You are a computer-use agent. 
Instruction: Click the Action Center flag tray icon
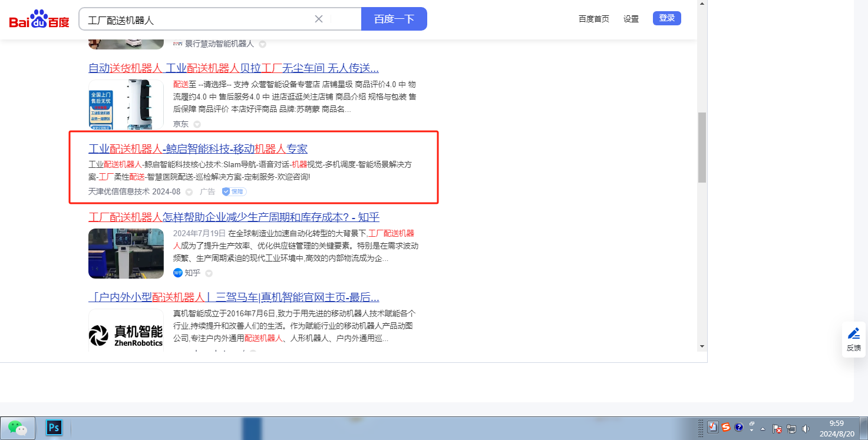click(x=777, y=428)
